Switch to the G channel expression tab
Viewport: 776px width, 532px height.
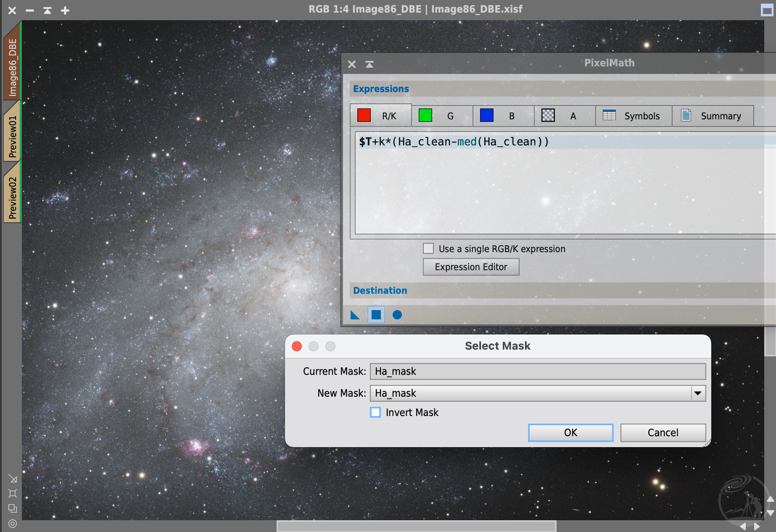click(x=442, y=116)
